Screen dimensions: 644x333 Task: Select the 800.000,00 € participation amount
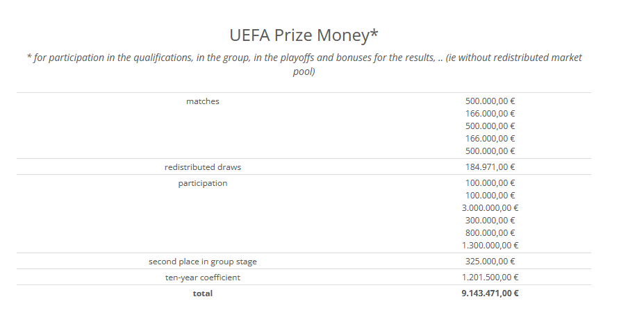(490, 232)
